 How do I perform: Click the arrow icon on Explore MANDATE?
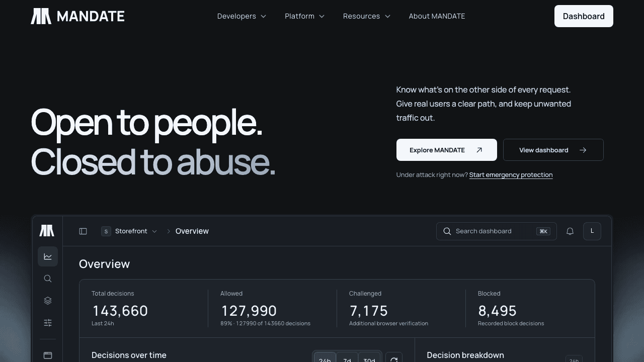tap(479, 150)
